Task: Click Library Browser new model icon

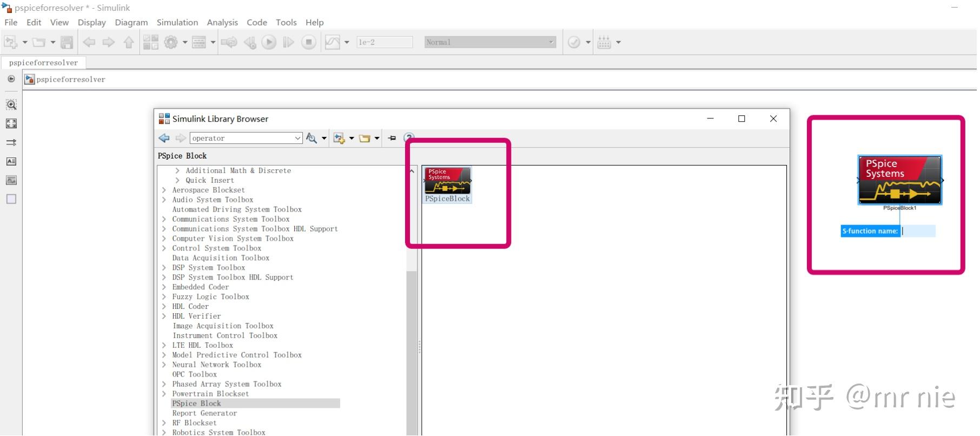Action: coord(339,138)
